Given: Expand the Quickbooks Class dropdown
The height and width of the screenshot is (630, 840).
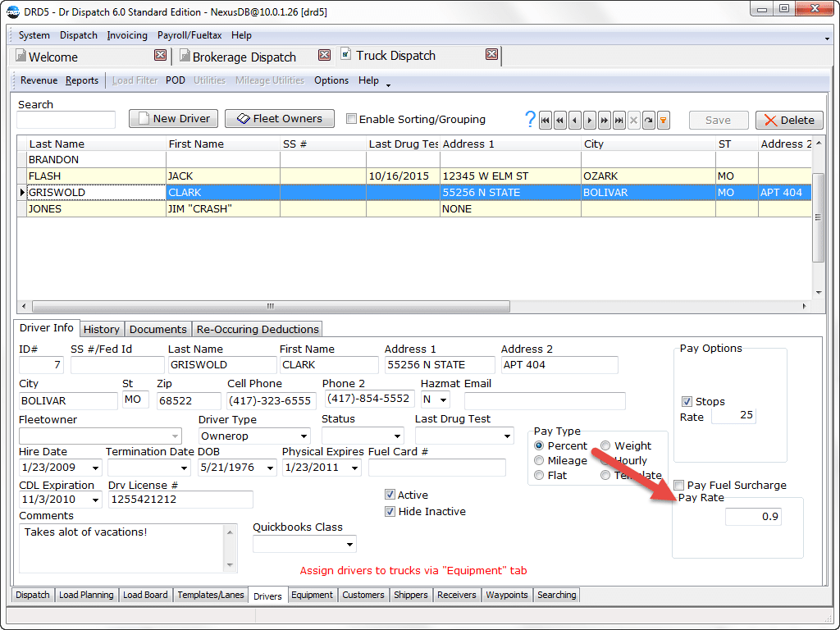Looking at the screenshot, I should (350, 543).
